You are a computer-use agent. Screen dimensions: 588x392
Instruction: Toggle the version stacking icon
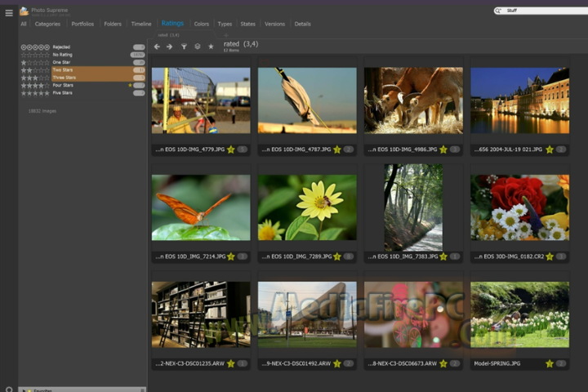(x=198, y=47)
